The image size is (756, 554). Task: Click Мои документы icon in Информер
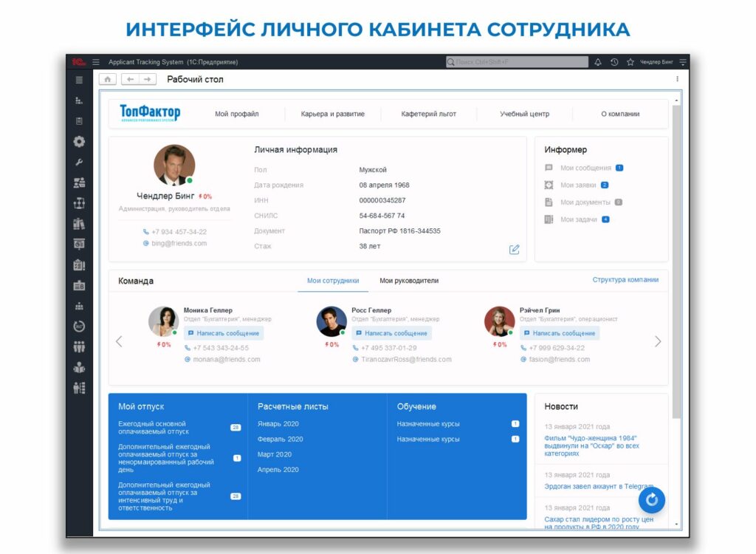click(x=549, y=202)
